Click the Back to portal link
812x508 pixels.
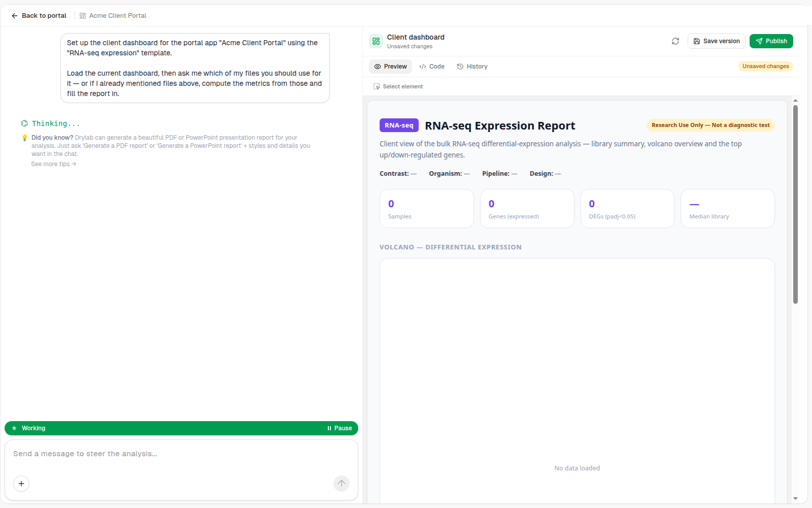pos(39,16)
